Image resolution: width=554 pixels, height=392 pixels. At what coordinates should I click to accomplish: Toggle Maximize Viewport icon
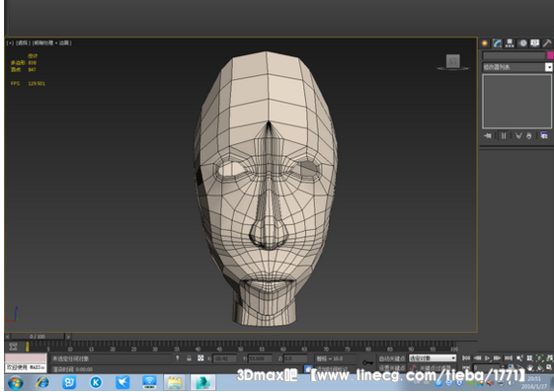549,367
